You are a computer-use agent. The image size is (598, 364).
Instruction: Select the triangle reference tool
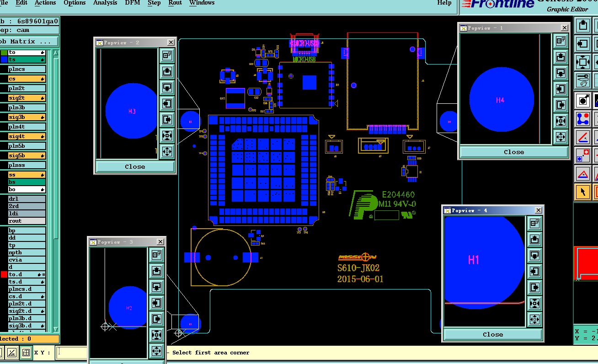[582, 174]
